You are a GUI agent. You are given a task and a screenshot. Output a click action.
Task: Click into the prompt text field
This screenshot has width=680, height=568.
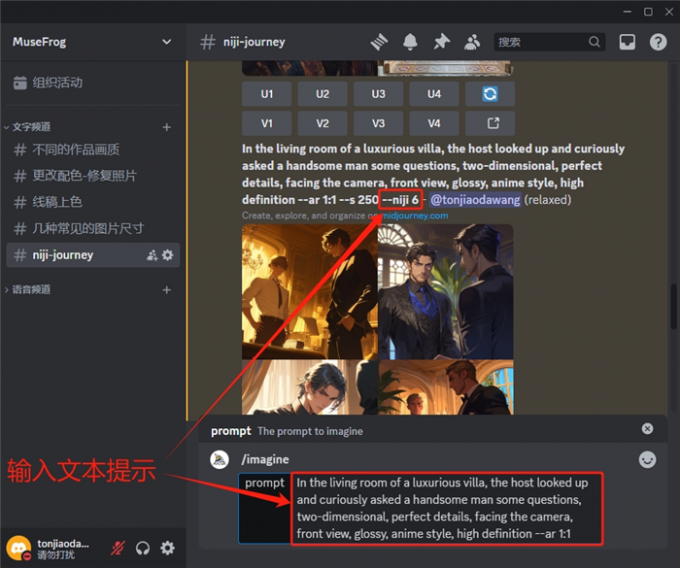point(447,508)
